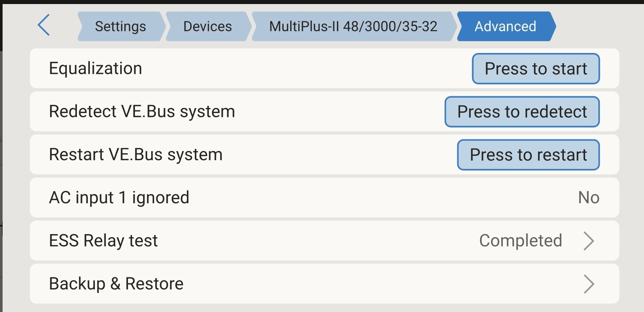Click Redetect VE.Bus system label
The width and height of the screenshot is (644, 312).
(142, 111)
